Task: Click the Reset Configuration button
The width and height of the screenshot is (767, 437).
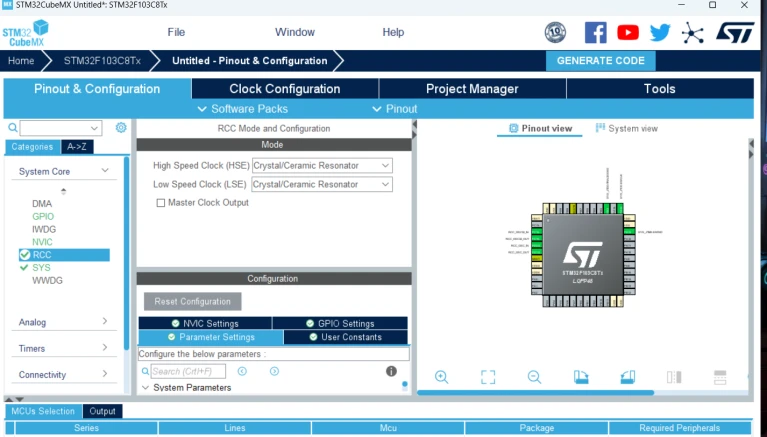Action: coord(192,301)
